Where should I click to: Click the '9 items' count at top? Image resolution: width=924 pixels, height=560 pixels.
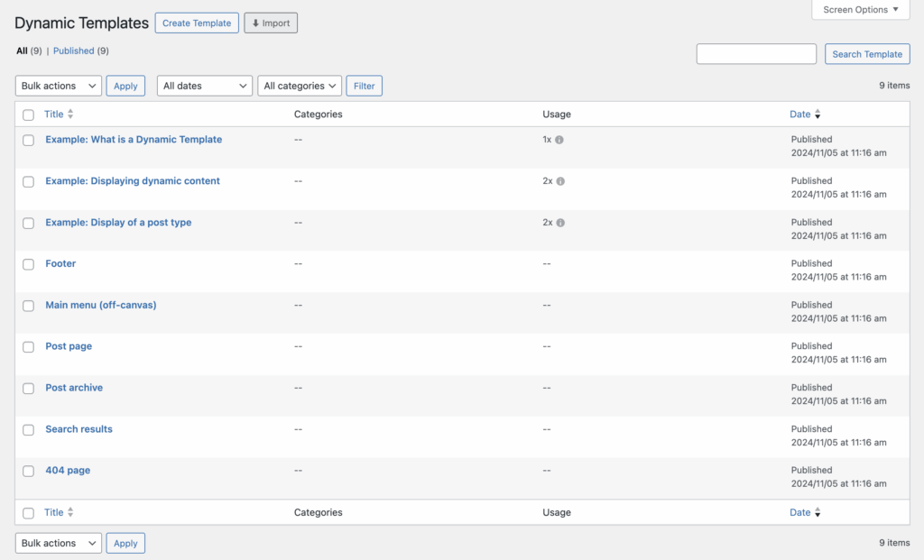[894, 86]
